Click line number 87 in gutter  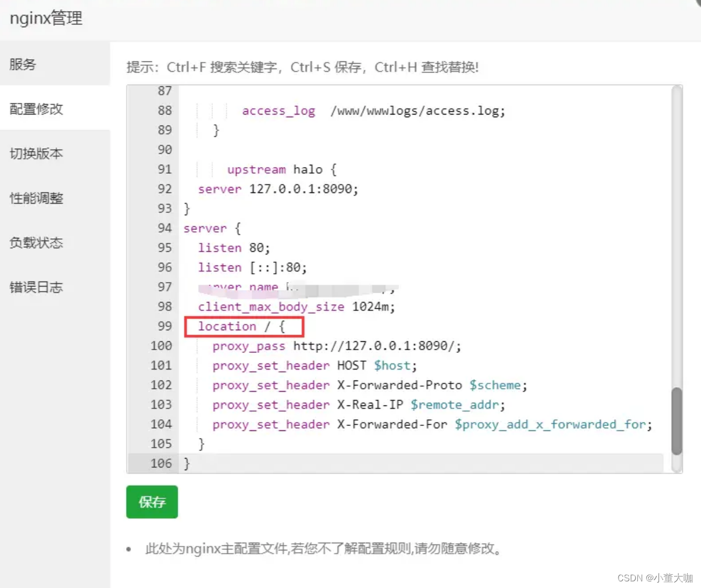[x=164, y=91]
